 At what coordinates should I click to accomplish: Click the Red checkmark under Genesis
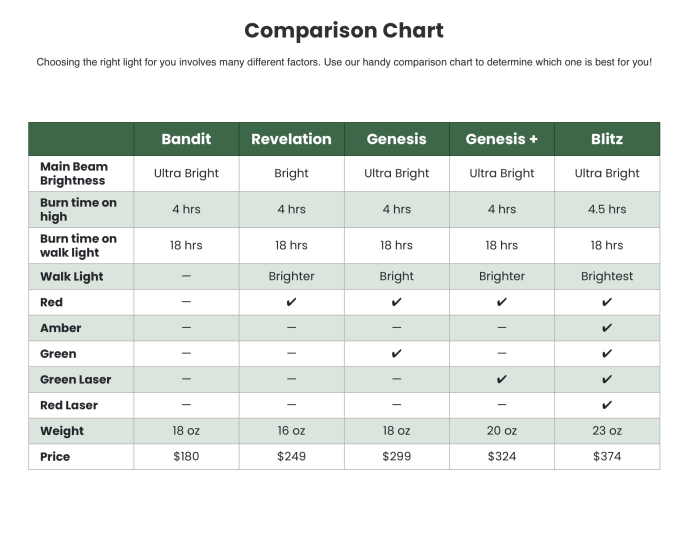coord(397,302)
